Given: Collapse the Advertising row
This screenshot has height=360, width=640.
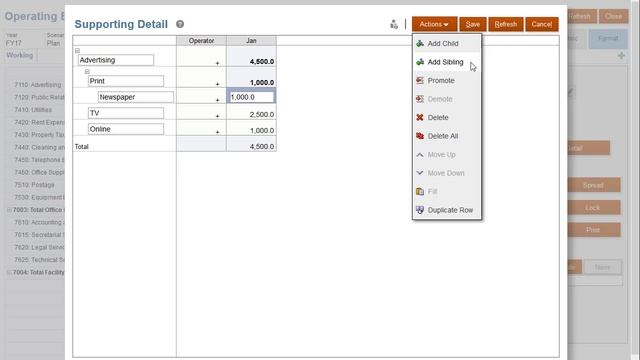Looking at the screenshot, I should [x=77, y=51].
